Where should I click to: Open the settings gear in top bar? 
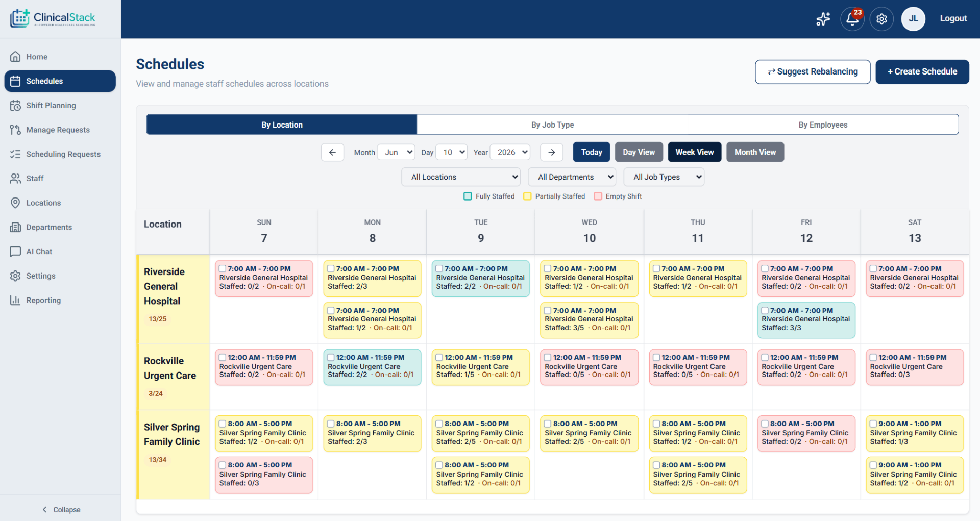click(x=881, y=19)
